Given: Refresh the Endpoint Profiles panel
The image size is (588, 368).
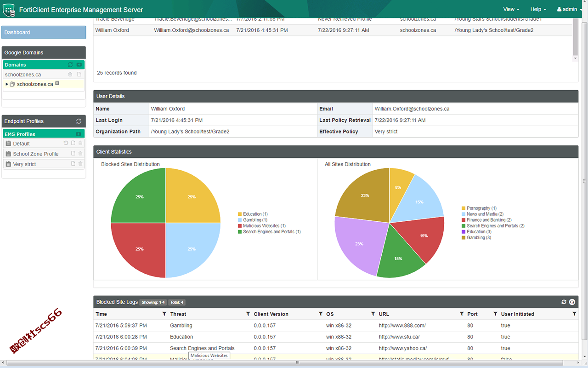Looking at the screenshot, I should coord(79,121).
